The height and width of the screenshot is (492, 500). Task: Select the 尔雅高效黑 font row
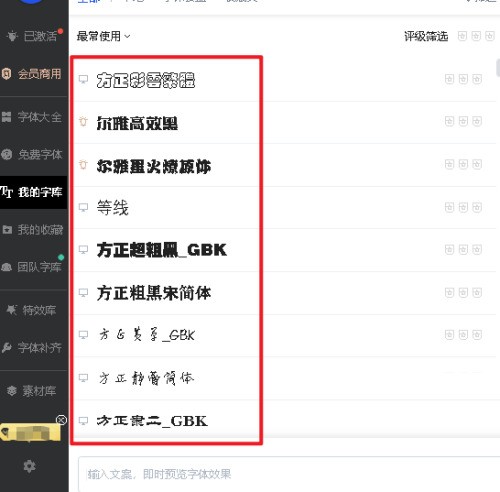pyautogui.click(x=284, y=122)
